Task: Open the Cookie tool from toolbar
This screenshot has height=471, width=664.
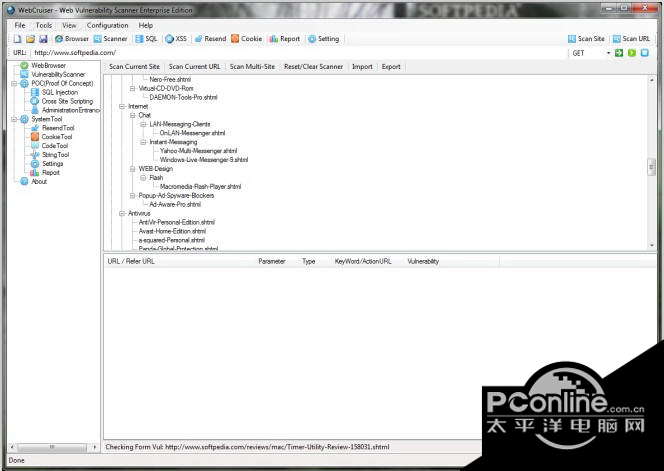Action: (246, 39)
